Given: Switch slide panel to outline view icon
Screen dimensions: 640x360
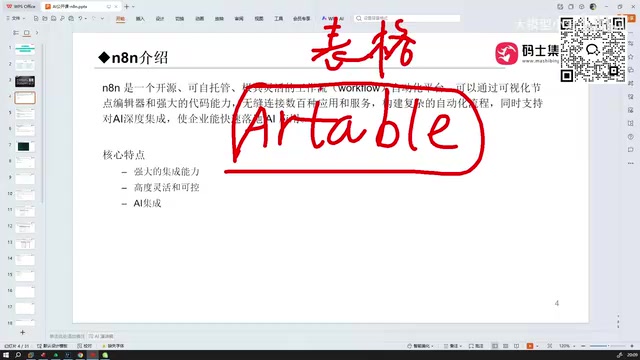Looking at the screenshot, I should [x=16, y=33].
